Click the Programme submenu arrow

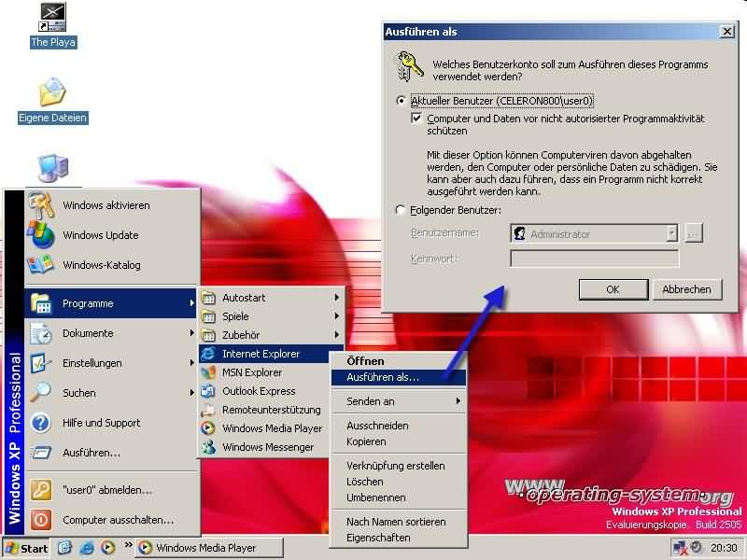click(x=191, y=303)
